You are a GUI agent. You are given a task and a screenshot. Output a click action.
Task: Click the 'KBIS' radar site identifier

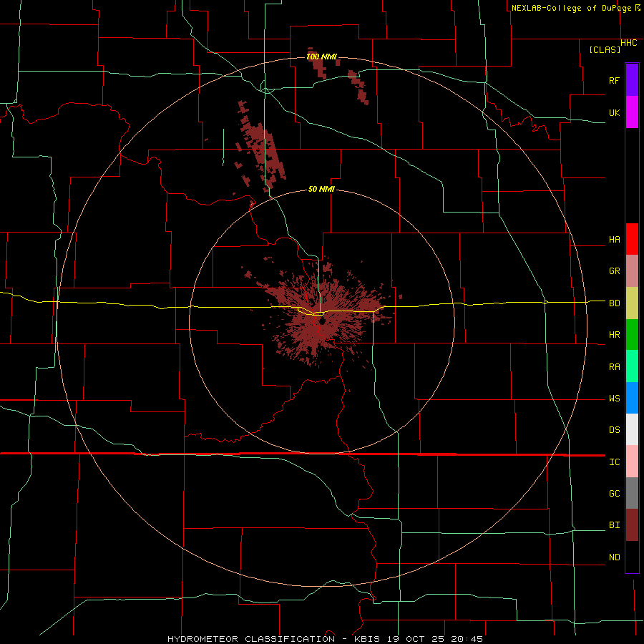click(367, 639)
